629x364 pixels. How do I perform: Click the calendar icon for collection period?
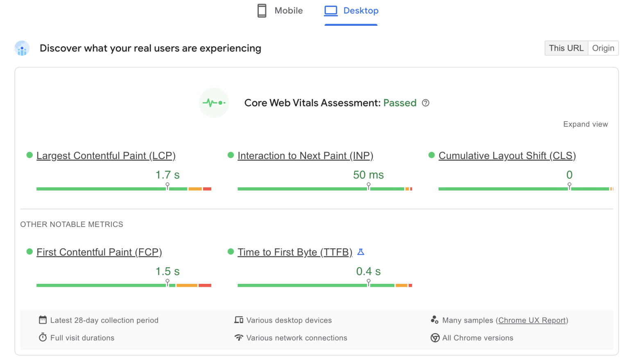coord(43,320)
